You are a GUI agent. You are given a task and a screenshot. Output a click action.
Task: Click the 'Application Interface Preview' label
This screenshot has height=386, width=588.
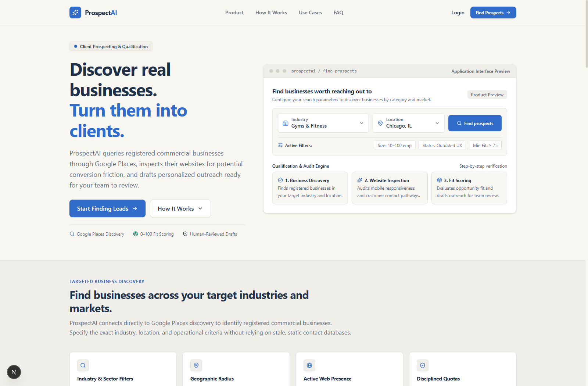pos(481,71)
